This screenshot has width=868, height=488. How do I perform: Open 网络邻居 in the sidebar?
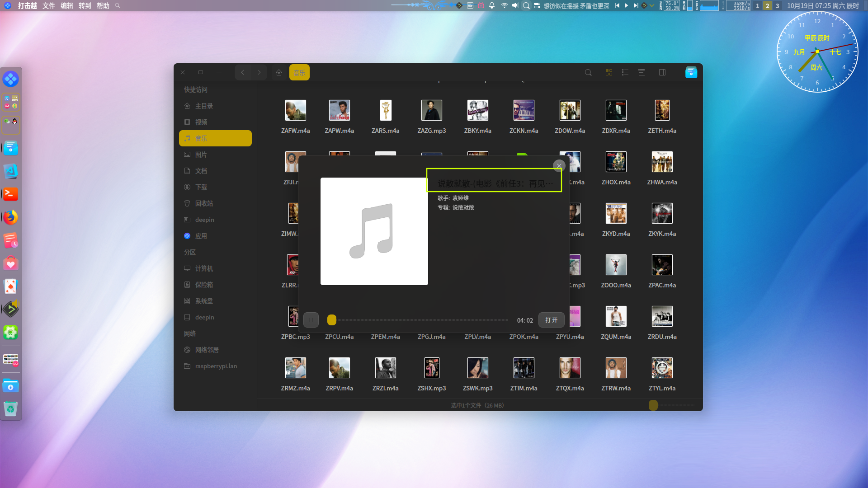(215, 350)
